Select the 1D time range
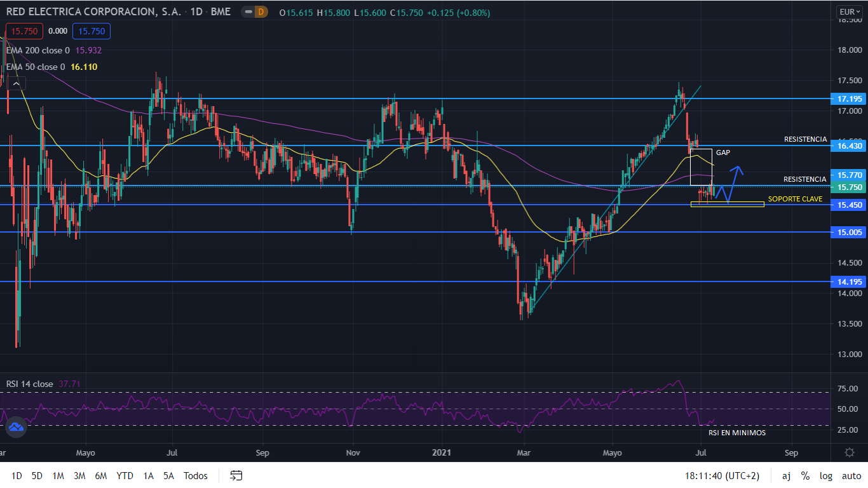 click(17, 475)
